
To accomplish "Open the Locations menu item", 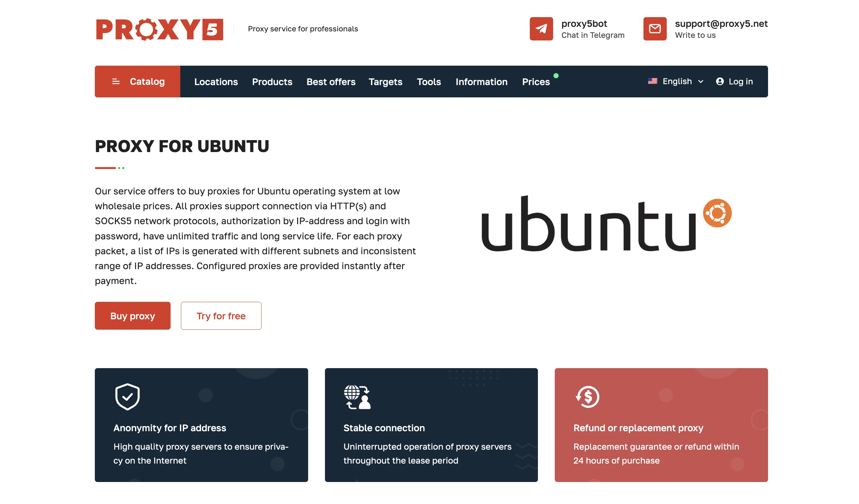I will (x=216, y=82).
